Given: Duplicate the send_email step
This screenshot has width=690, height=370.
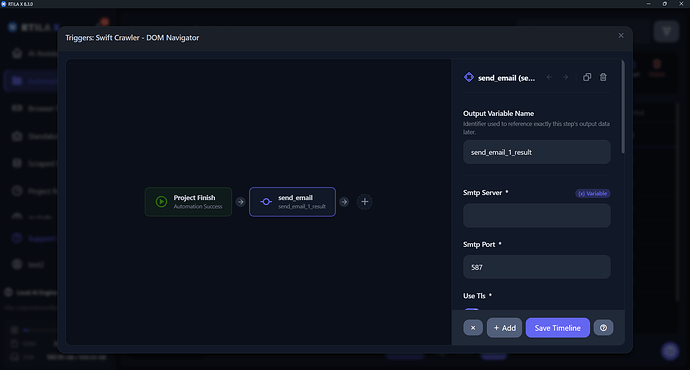Looking at the screenshot, I should pos(587,77).
